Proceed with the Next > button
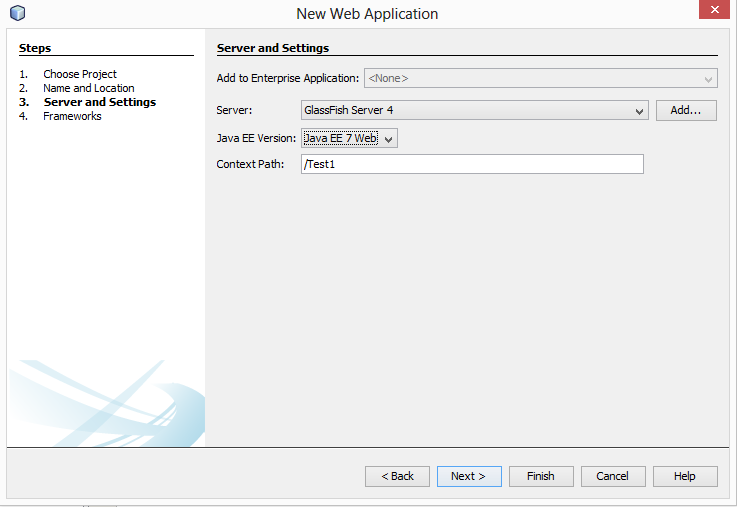Viewport: 737px width, 507px height. point(469,476)
